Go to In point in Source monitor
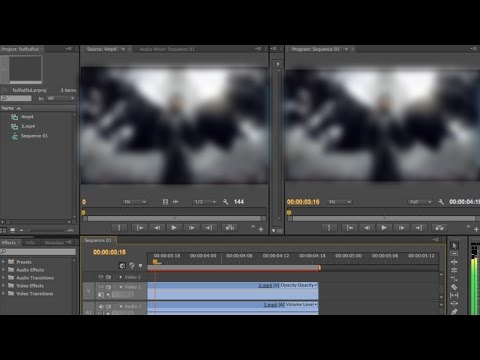The width and height of the screenshot is (480, 360). pos(140,228)
